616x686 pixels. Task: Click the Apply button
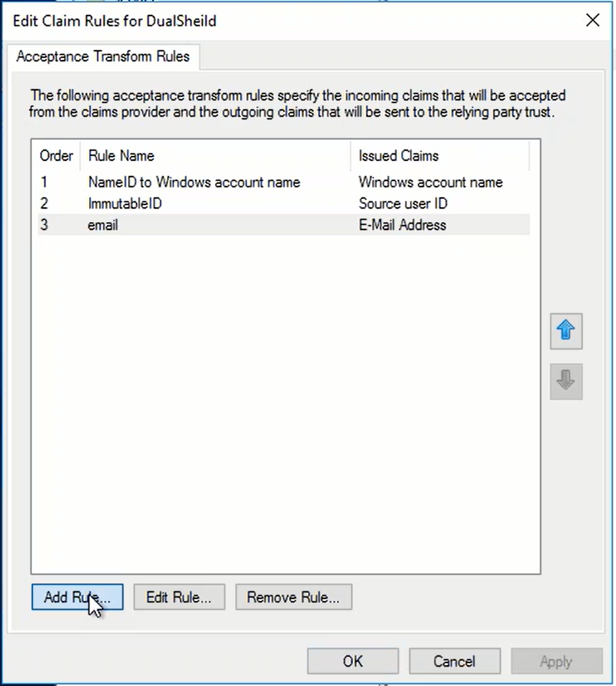click(x=556, y=661)
